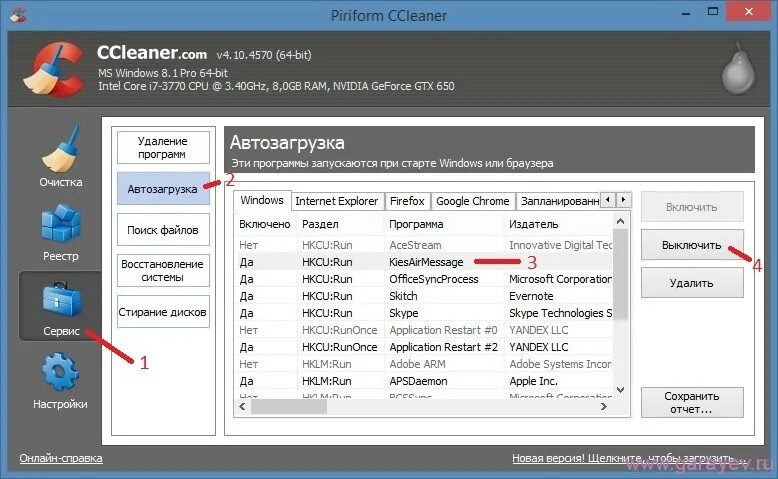This screenshot has height=479, width=778.
Task: Click the Innovative Digital publisher cell
Action: pyautogui.click(x=561, y=245)
